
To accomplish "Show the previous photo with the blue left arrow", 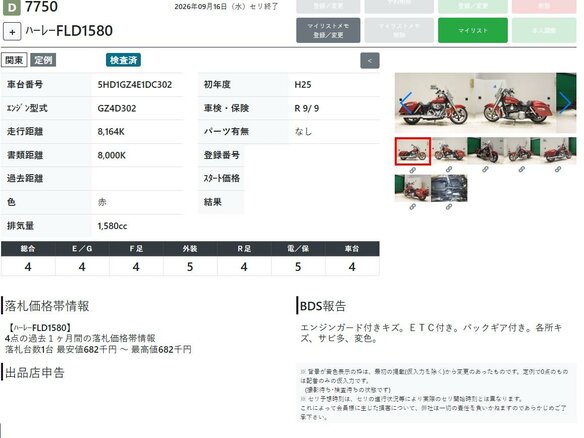I will 406,103.
